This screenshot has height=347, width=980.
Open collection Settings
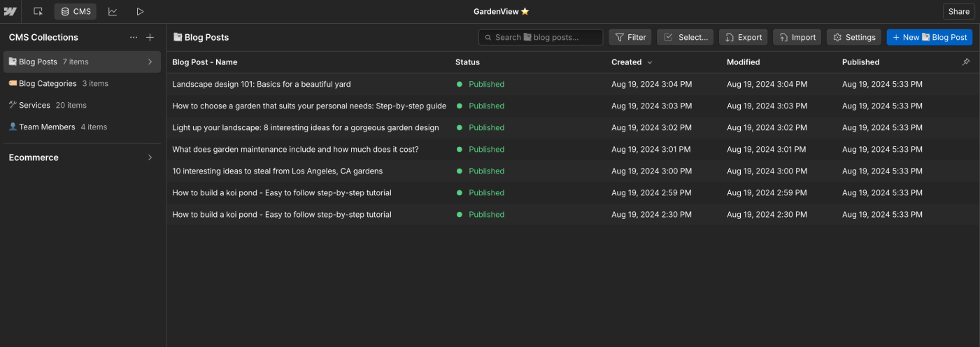tap(853, 37)
